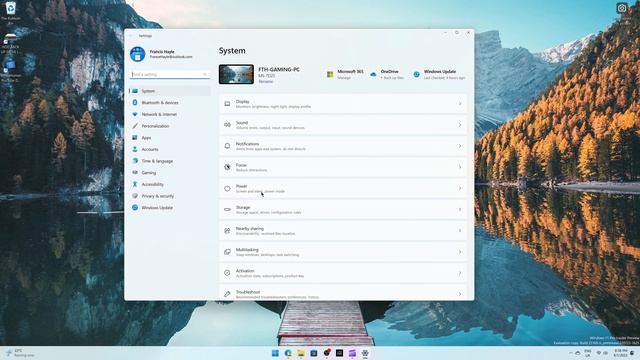The height and width of the screenshot is (360, 640).
Task: Click the Troubleshoot row label
Action: pyautogui.click(x=248, y=292)
